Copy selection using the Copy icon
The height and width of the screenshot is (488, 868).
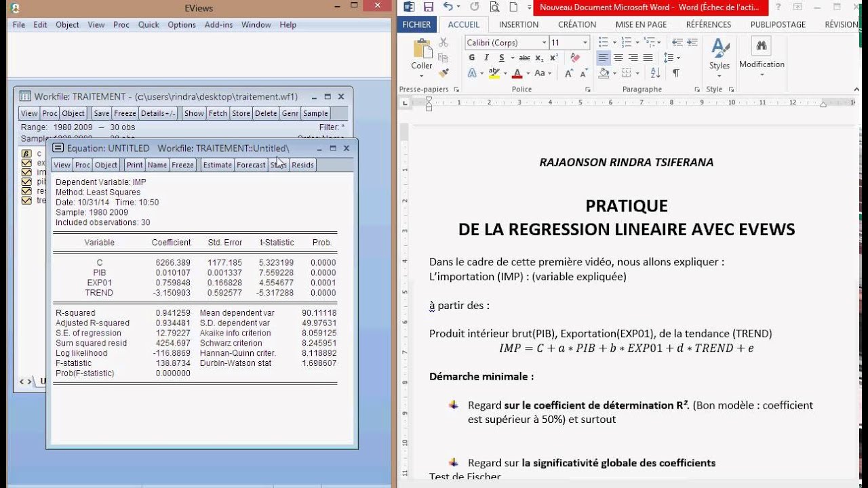(x=443, y=58)
